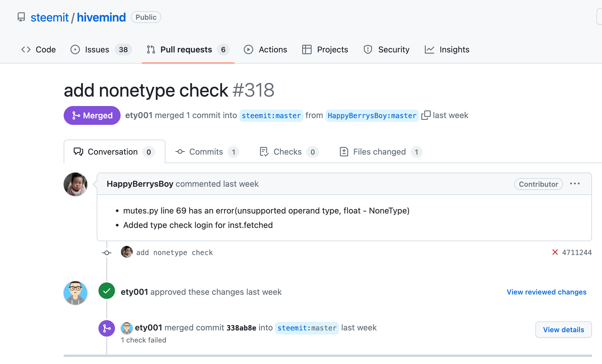
Task: Click the purple merge event icon
Action: tap(107, 328)
